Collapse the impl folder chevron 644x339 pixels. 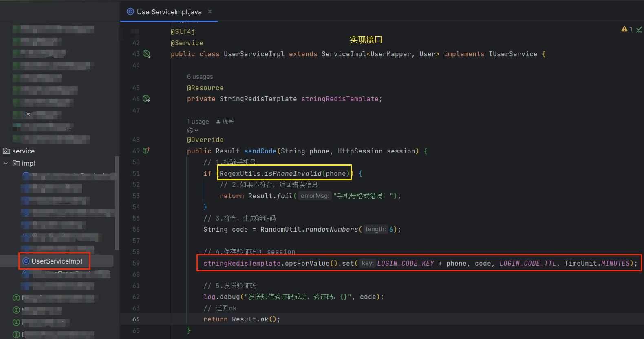click(x=6, y=163)
